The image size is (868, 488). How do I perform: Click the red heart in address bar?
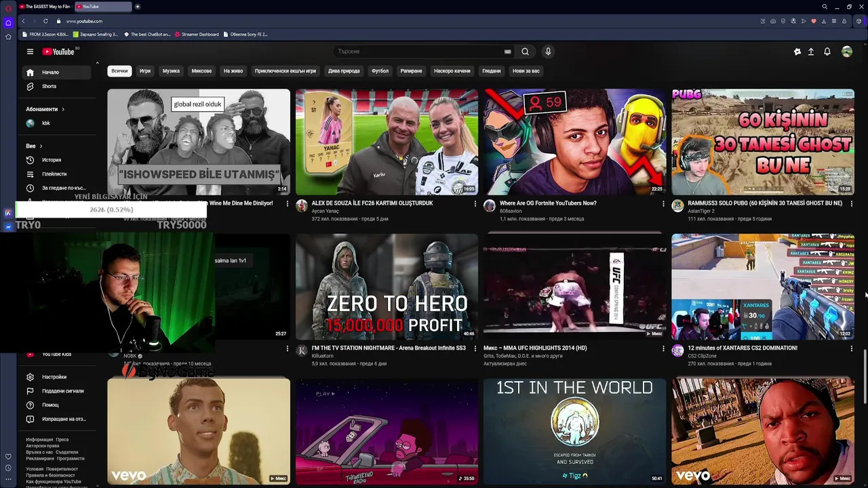(x=814, y=21)
